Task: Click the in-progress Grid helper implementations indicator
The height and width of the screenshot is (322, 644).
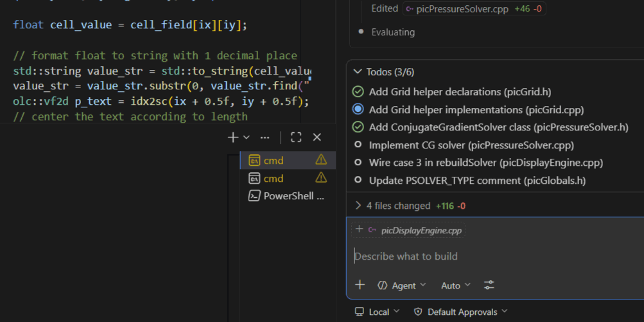Action: click(x=358, y=110)
